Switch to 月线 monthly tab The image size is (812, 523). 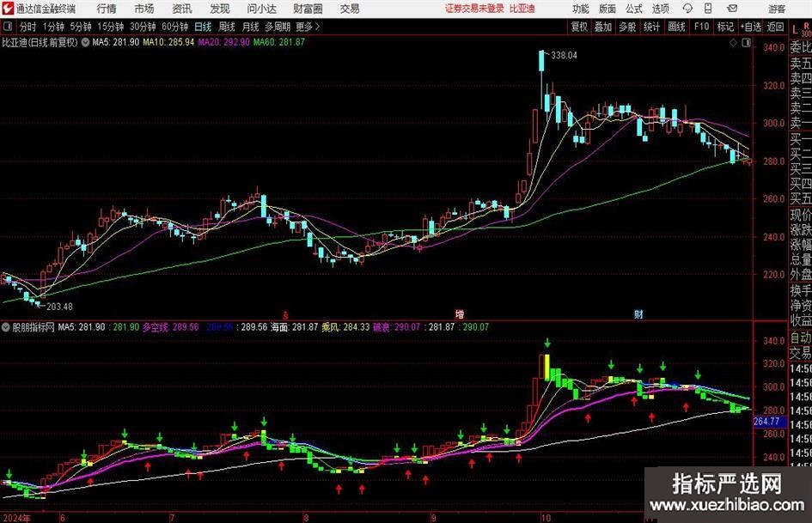click(x=250, y=27)
